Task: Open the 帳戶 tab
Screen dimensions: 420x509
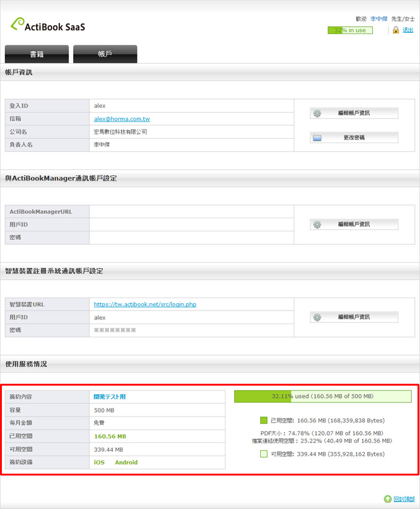Action: point(105,54)
